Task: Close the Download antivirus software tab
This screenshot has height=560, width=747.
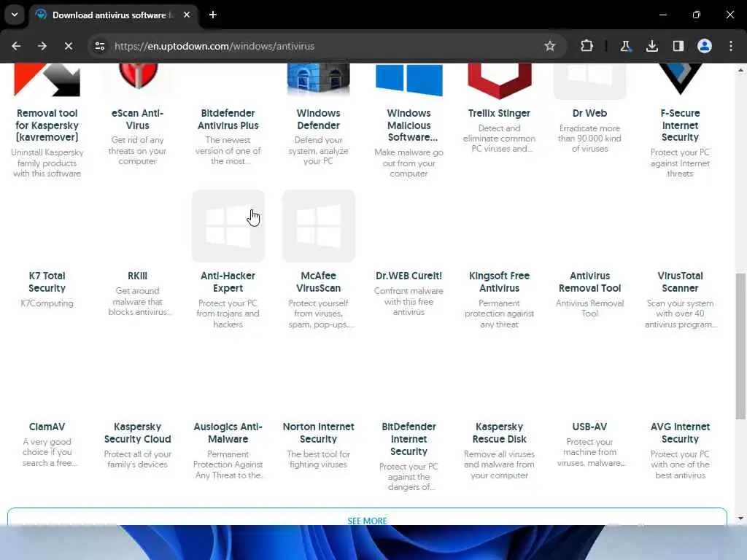Action: pyautogui.click(x=187, y=15)
